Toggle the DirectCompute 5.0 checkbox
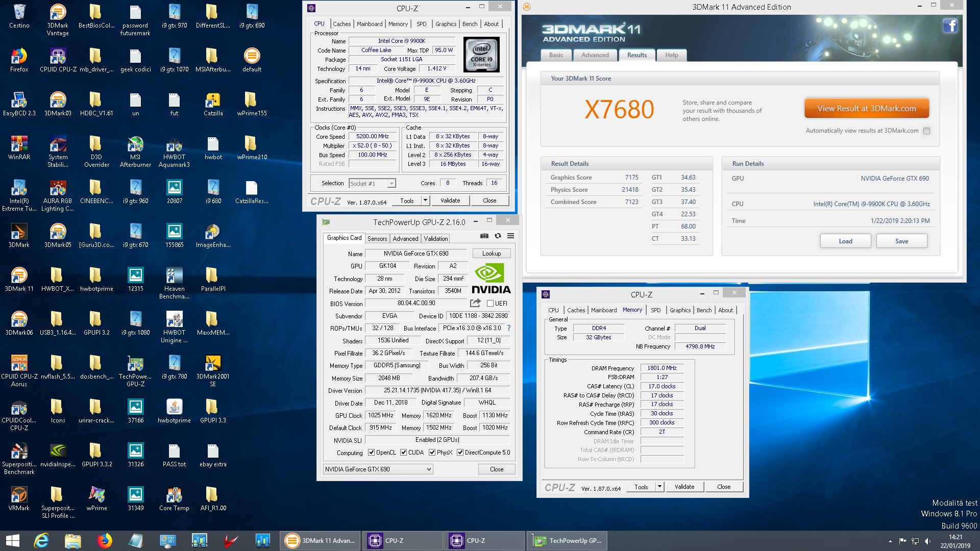The height and width of the screenshot is (551, 980). [460, 453]
